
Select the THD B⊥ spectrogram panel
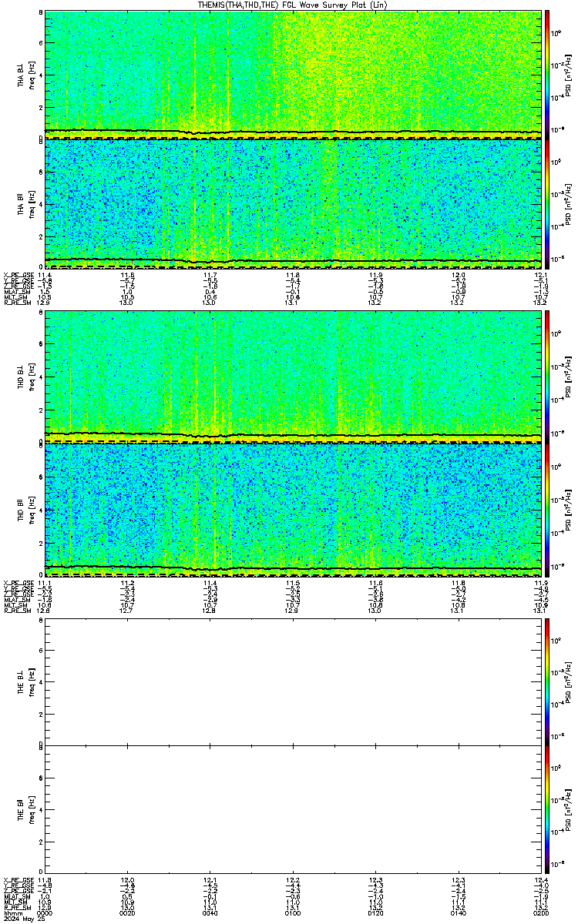click(292, 377)
